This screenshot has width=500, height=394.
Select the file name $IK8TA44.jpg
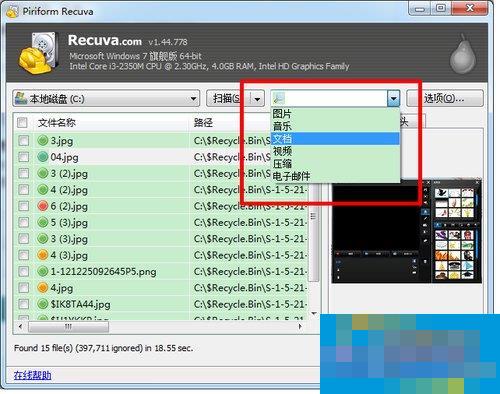point(80,304)
